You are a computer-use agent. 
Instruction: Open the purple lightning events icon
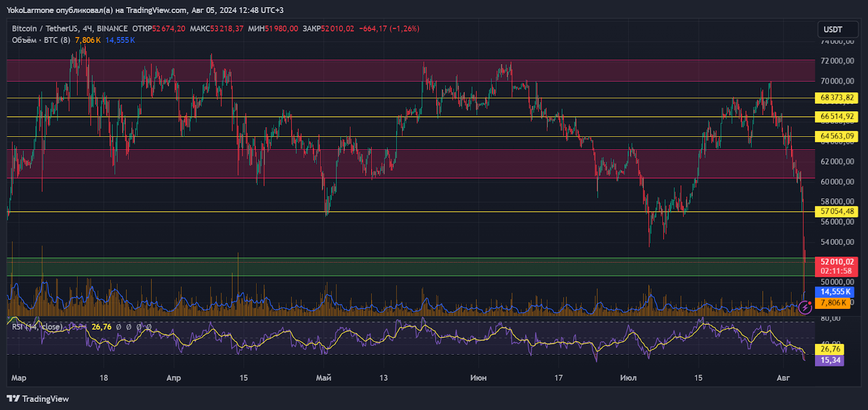tap(805, 308)
